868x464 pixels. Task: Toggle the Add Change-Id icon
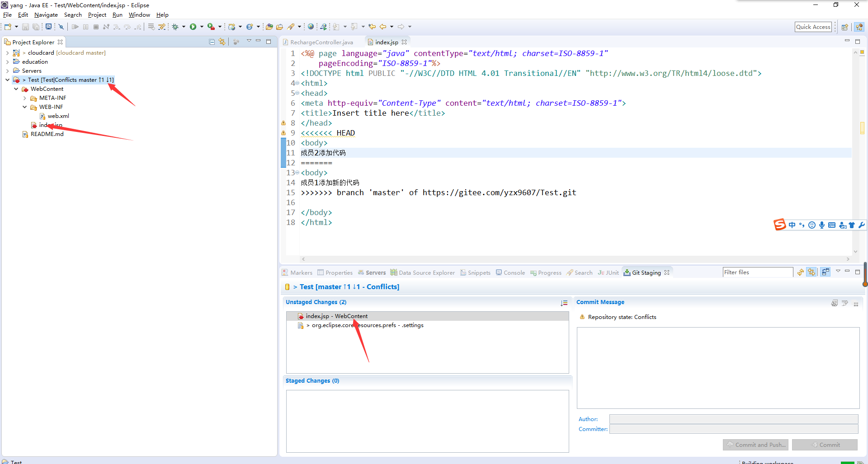[x=856, y=304]
